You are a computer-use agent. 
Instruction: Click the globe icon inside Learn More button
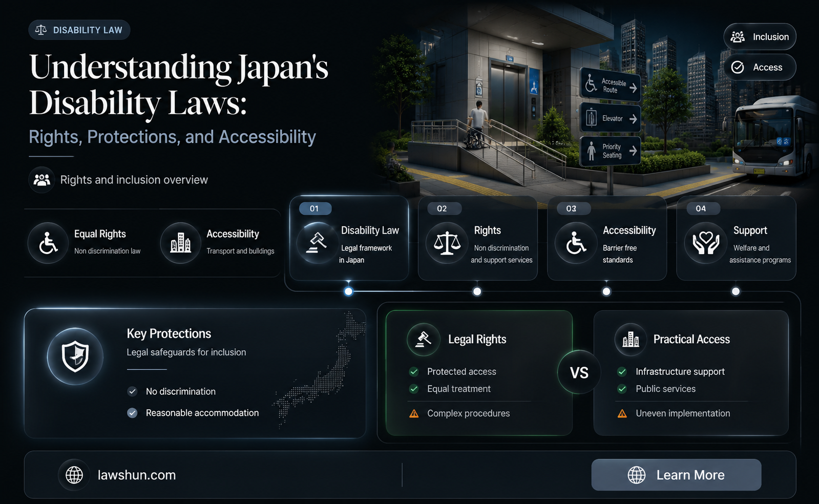click(637, 475)
